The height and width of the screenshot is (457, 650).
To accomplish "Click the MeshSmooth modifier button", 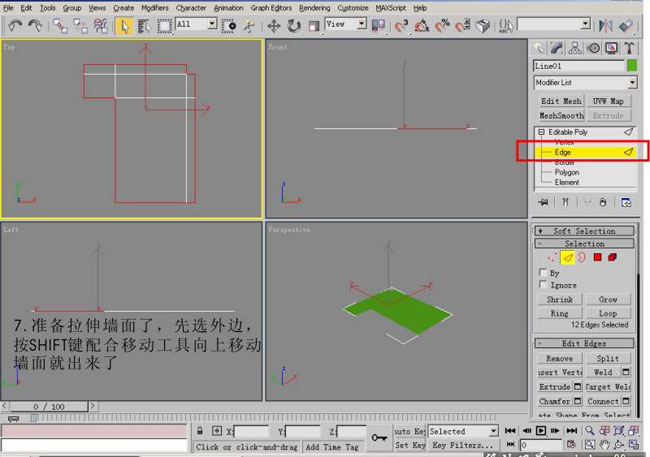I will (561, 115).
